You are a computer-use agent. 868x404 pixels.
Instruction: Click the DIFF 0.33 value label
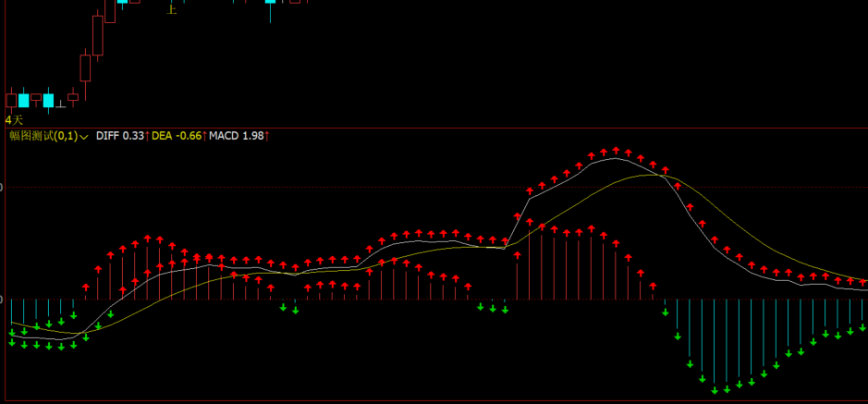pyautogui.click(x=120, y=136)
